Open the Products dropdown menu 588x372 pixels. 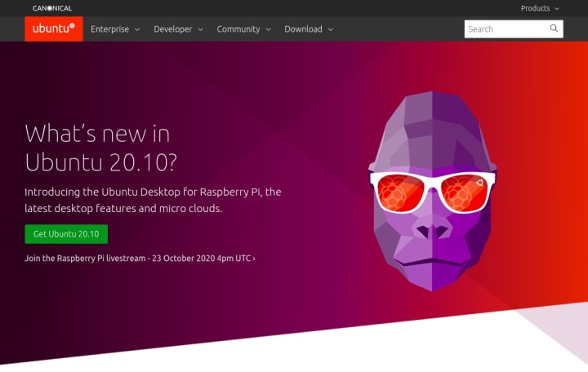[540, 8]
